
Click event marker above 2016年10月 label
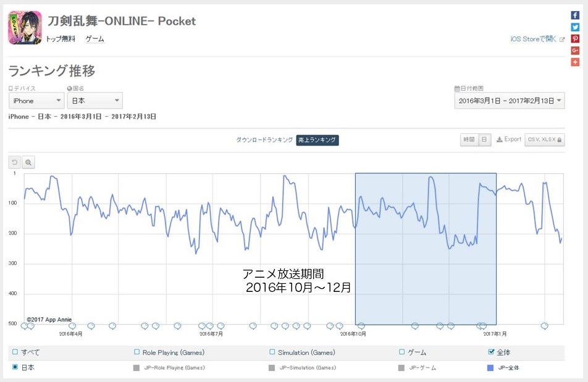pyautogui.click(x=361, y=326)
